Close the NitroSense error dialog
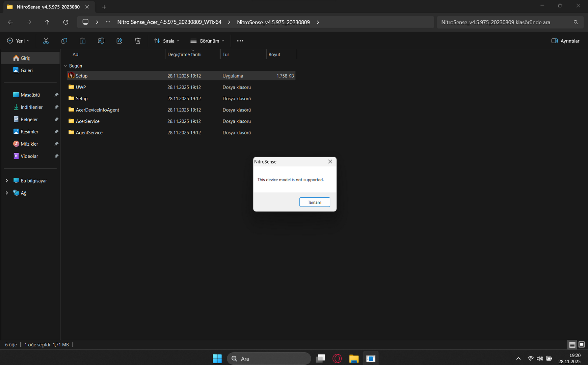588x365 pixels. tap(330, 162)
